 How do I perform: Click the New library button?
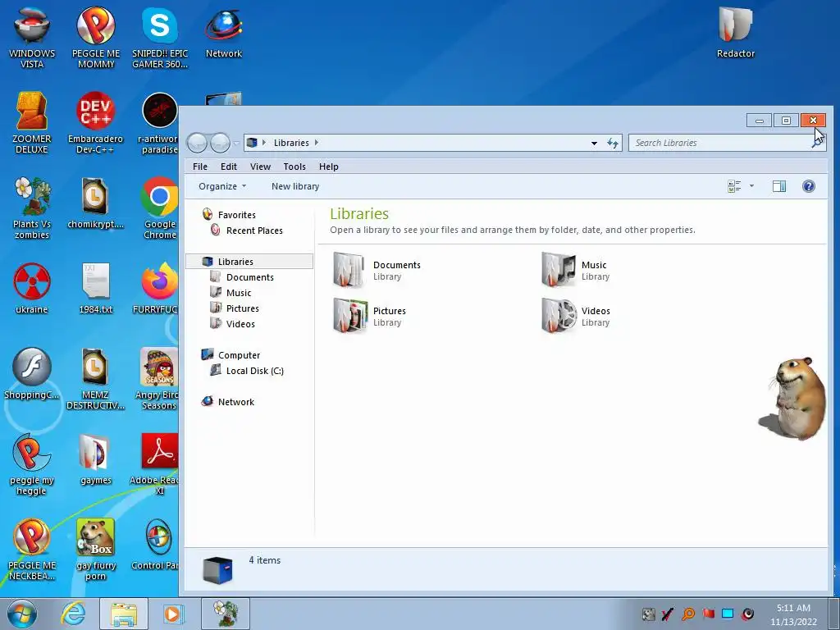[x=295, y=186]
